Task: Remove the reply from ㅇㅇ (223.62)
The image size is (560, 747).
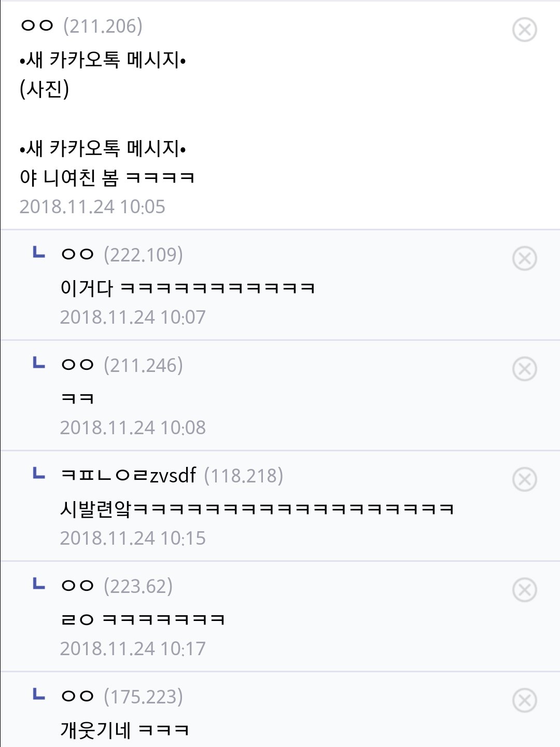Action: [x=524, y=590]
